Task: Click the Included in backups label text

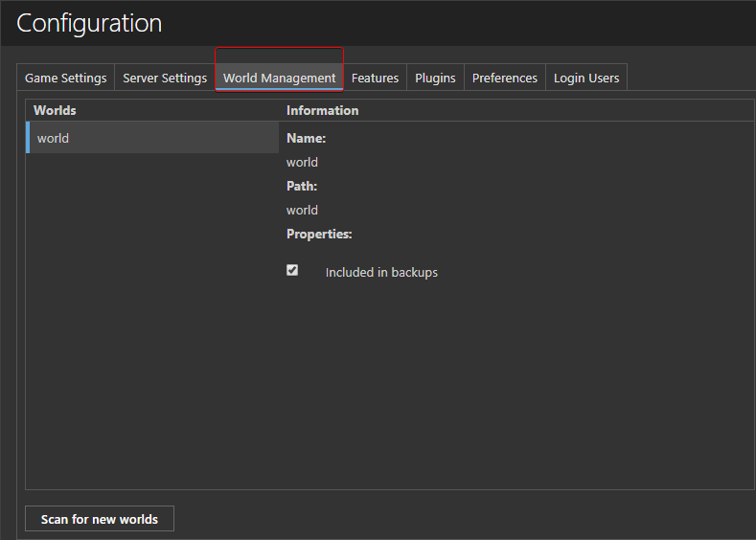Action: tap(381, 272)
